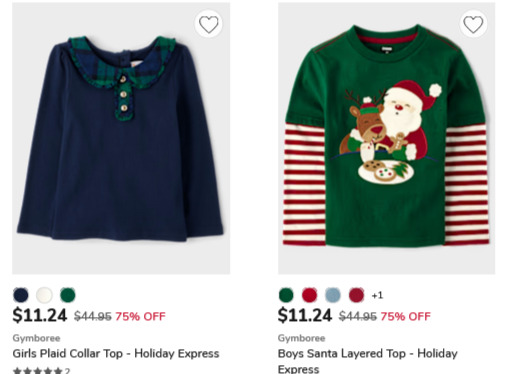View star rating reviews for Plaid Top
The width and height of the screenshot is (516, 374).
pos(41,370)
